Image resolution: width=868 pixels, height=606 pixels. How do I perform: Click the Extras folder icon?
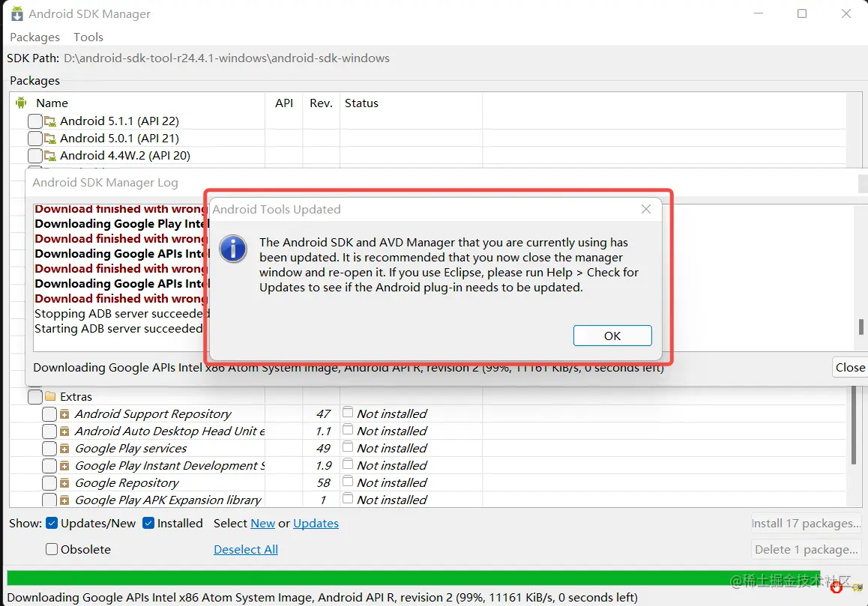click(50, 396)
